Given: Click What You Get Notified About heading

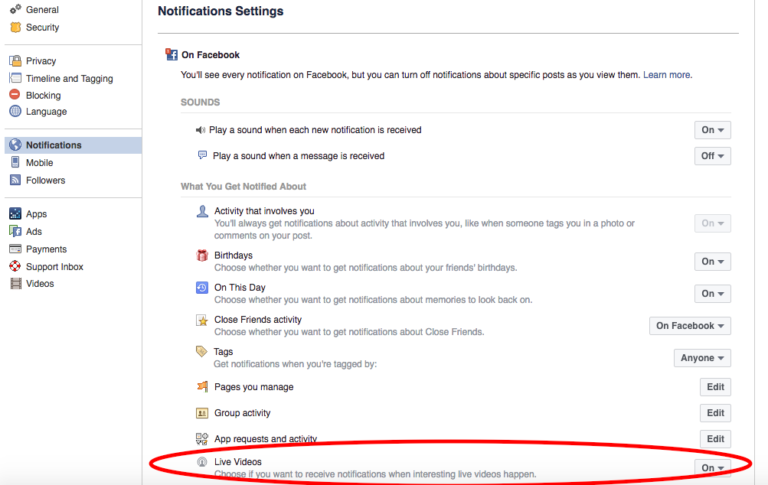Looking at the screenshot, I should (243, 186).
